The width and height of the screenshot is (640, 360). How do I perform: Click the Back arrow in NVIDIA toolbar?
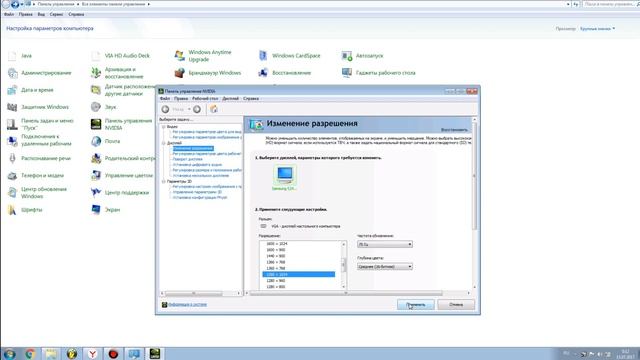click(165, 109)
